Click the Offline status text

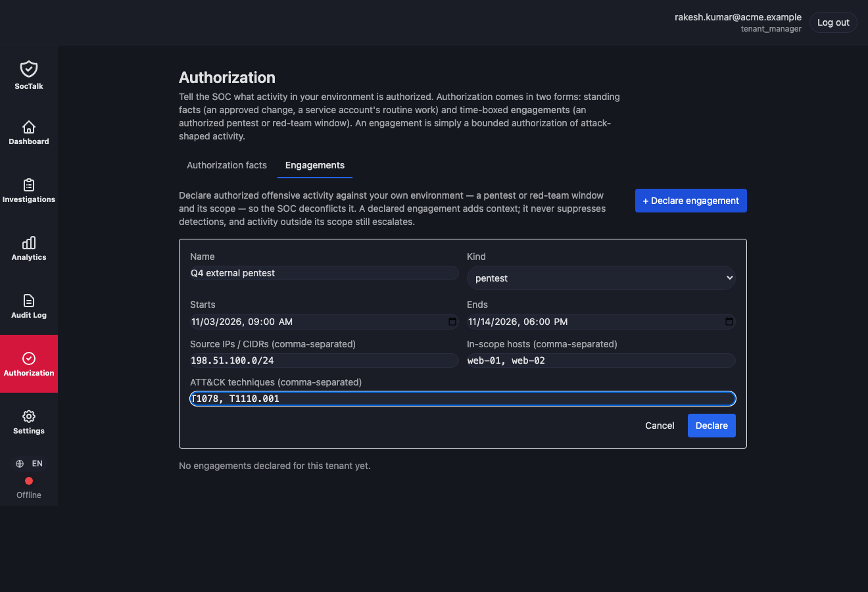(x=29, y=495)
